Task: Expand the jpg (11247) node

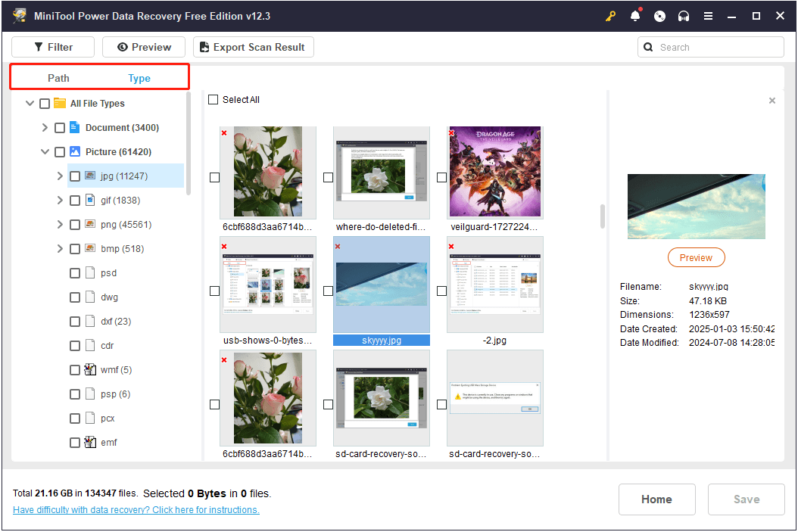Action: [60, 176]
